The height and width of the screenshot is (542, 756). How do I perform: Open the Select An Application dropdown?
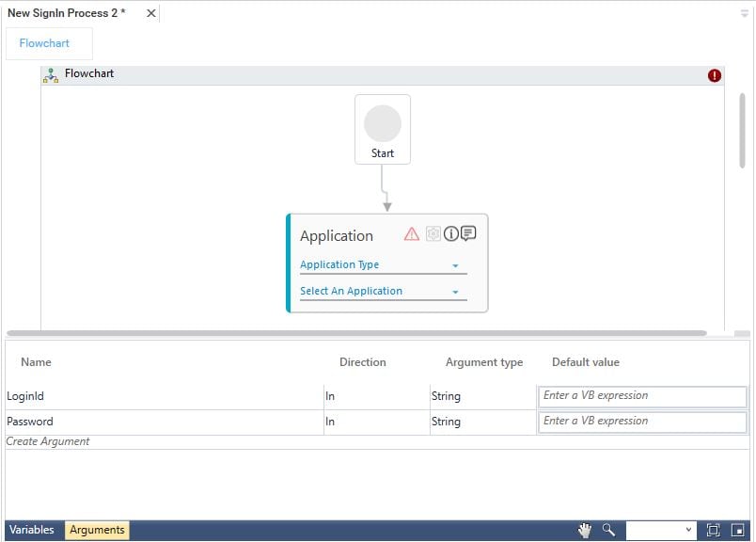[383, 292]
